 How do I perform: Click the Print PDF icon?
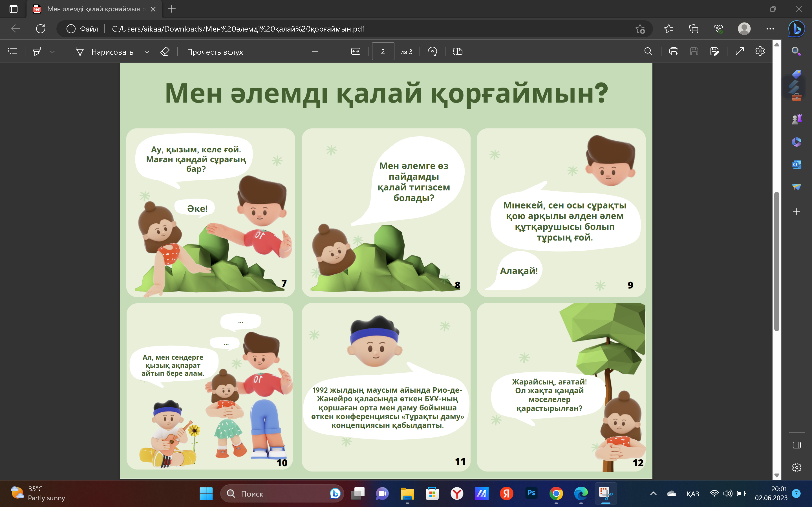tap(673, 51)
